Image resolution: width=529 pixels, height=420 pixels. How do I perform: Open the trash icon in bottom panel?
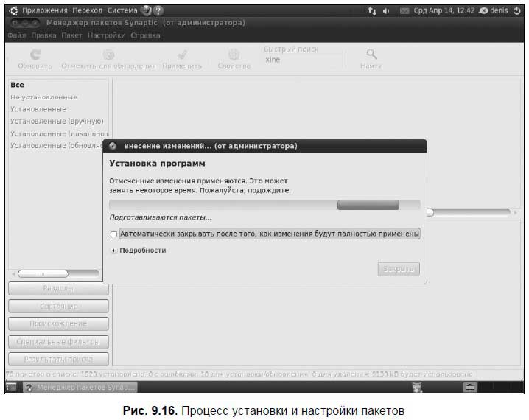[x=417, y=388]
